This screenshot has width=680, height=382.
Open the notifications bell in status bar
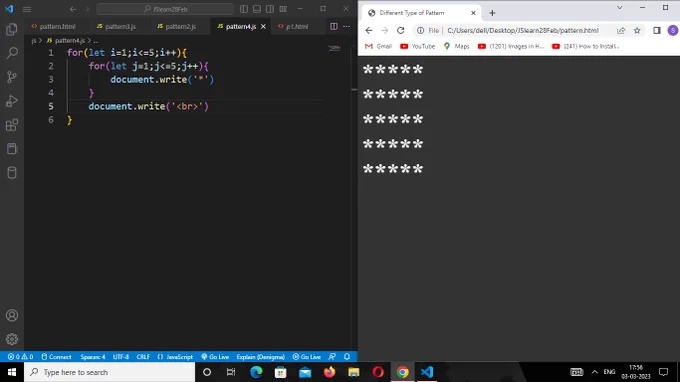click(347, 357)
